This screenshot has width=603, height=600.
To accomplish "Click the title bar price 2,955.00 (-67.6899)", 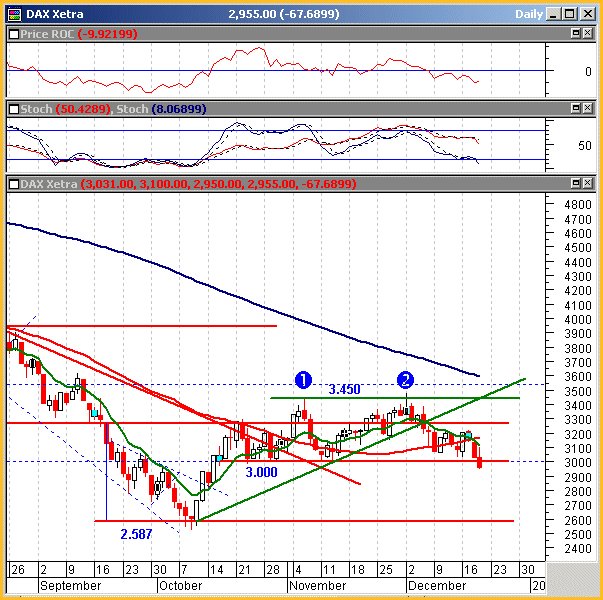I will tap(284, 14).
